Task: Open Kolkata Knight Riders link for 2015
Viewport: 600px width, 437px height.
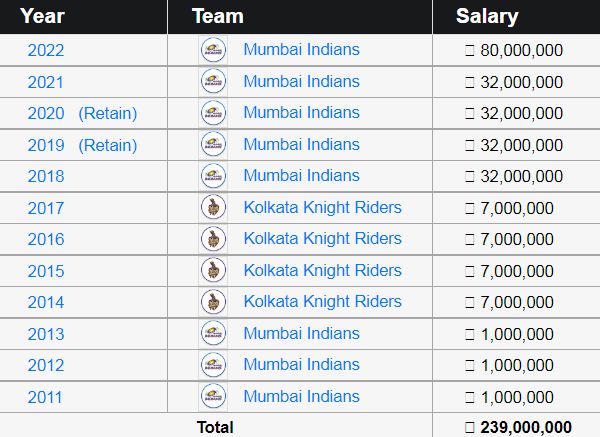Action: [x=322, y=271]
